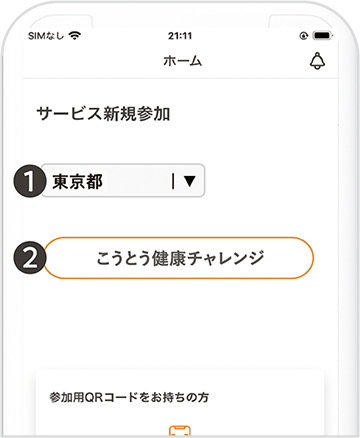Tap the divider line inside the prefecture selector
This screenshot has height=438, width=360.
[173, 181]
